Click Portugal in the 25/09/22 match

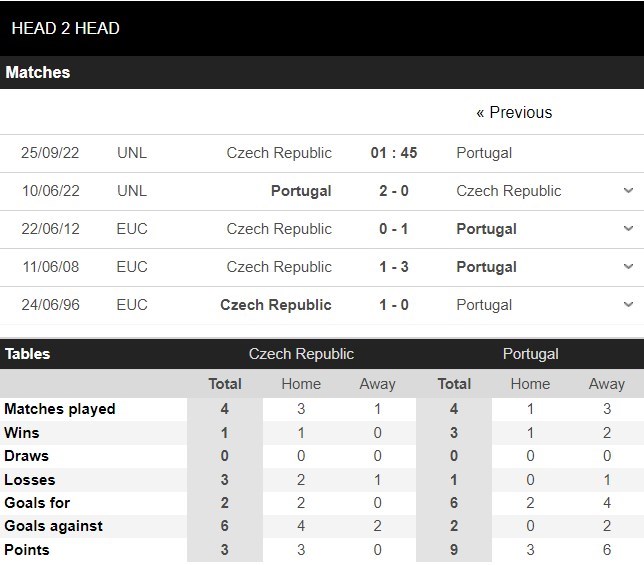pyautogui.click(x=484, y=153)
